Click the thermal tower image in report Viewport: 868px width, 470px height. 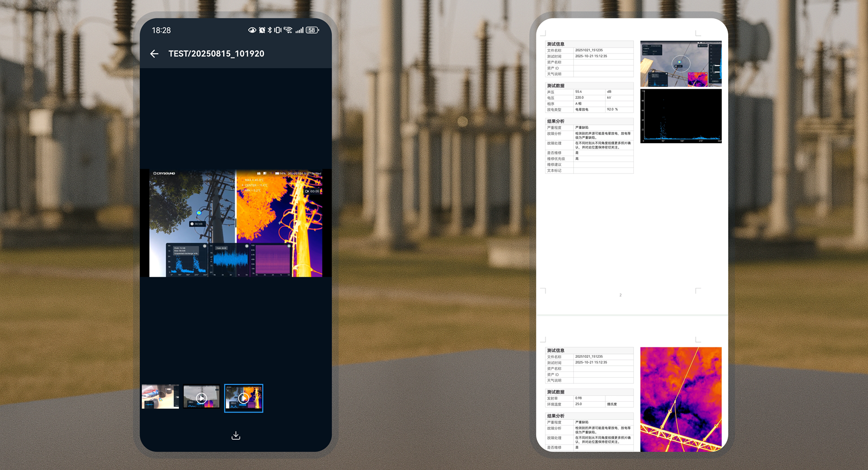point(681,399)
